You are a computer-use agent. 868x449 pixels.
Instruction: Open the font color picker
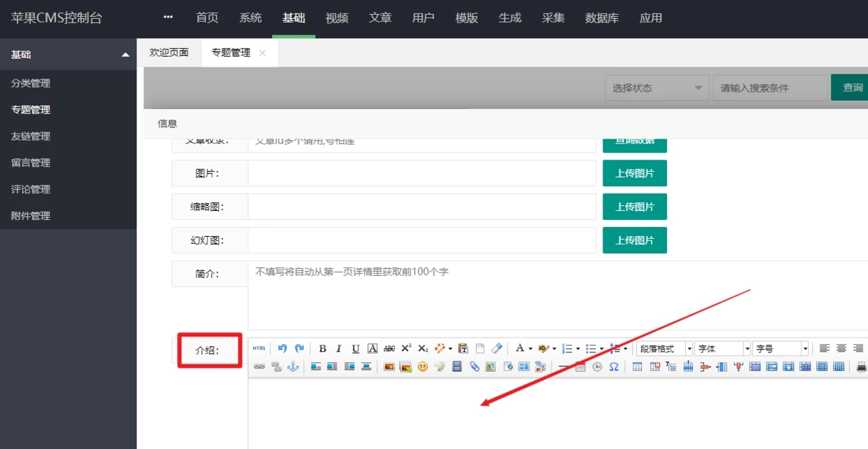(519, 349)
